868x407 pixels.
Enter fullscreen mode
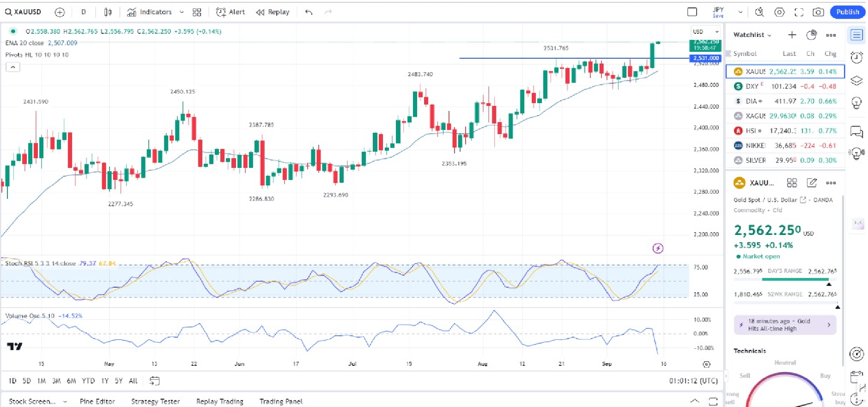coord(799,12)
